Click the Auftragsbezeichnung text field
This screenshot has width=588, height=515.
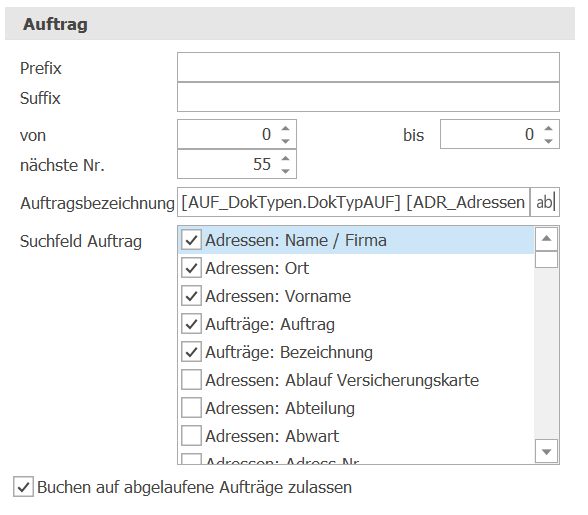(x=353, y=202)
